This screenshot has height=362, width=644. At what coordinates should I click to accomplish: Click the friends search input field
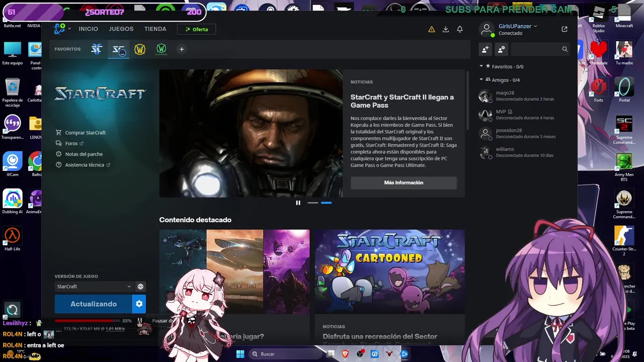tap(536, 49)
